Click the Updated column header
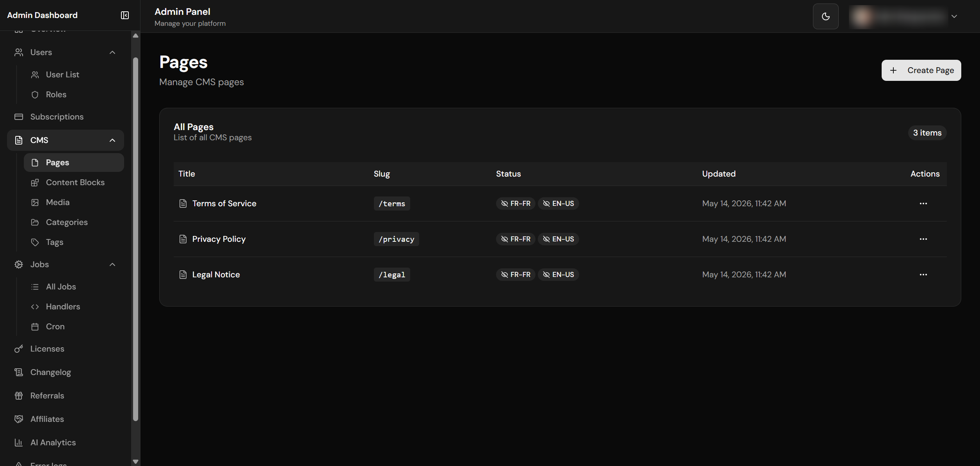 (x=719, y=174)
